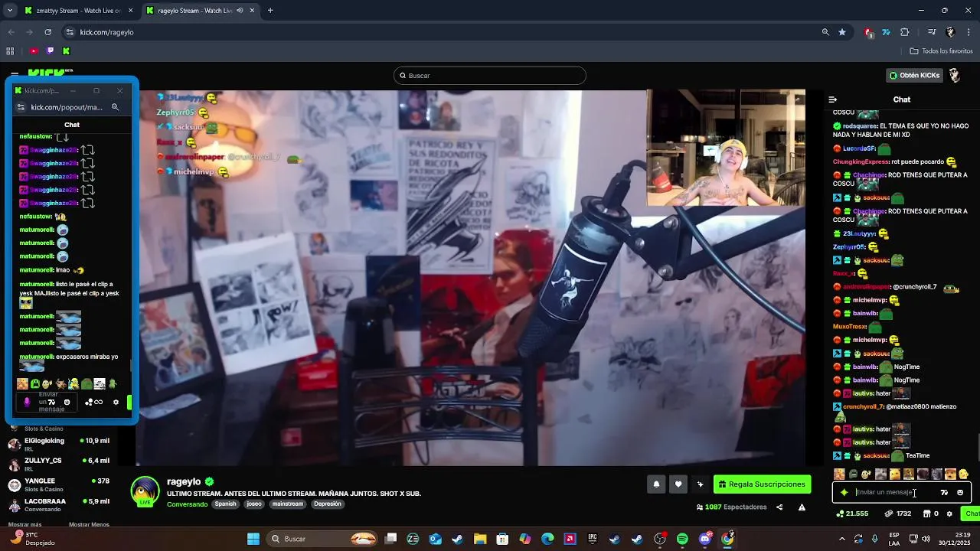Open the Conversando category link
The height and width of the screenshot is (551, 980).
coord(187,504)
